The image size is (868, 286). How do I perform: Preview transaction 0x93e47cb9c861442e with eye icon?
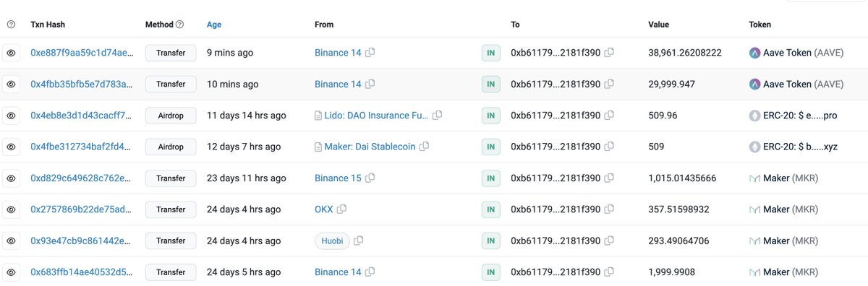[x=12, y=240]
